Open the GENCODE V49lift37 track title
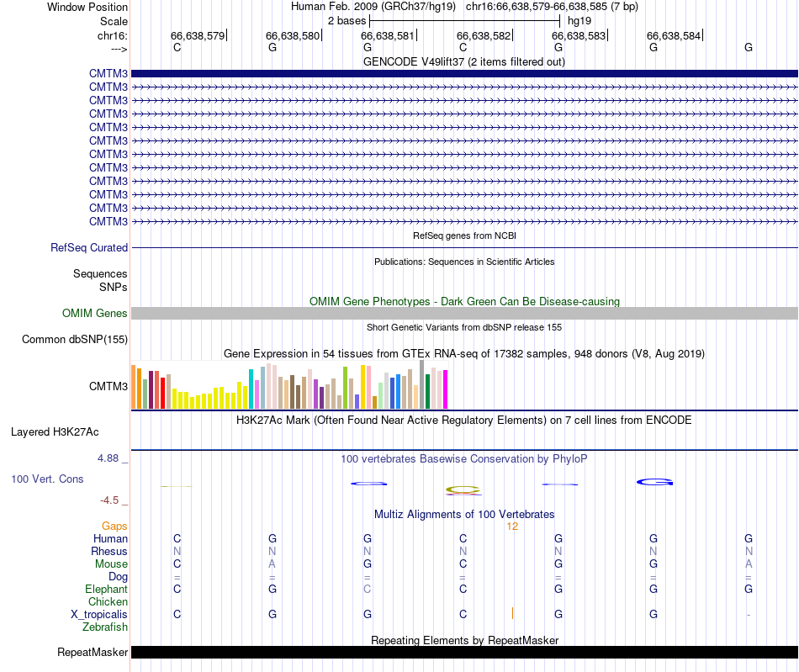799x672 pixels. 463,61
